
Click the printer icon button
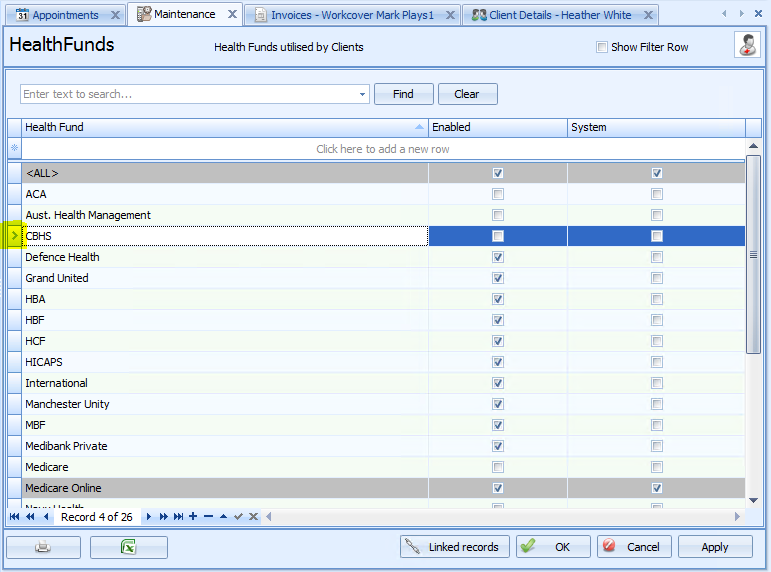[x=43, y=547]
